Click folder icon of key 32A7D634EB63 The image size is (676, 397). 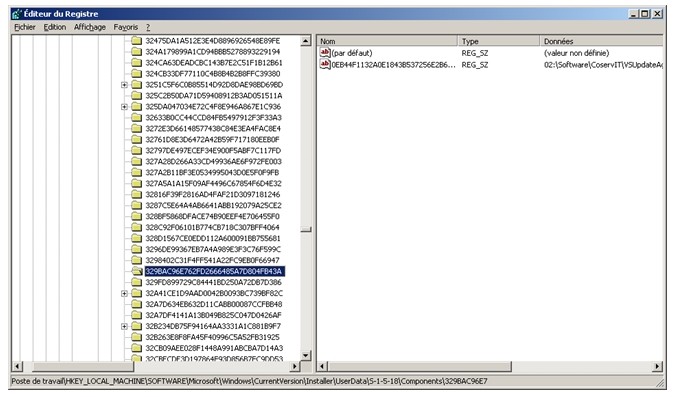[137, 304]
